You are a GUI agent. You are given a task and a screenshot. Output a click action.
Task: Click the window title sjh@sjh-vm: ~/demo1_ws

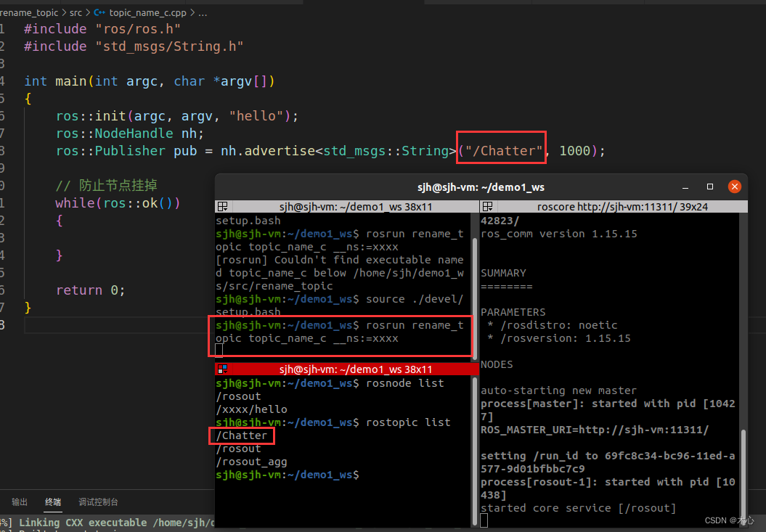pos(481,187)
